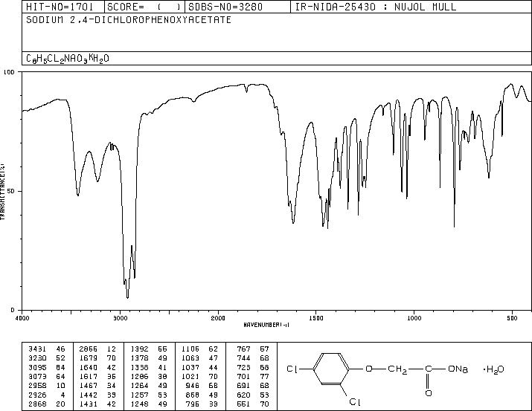Click the IR-NIDA-25430 NUJOL MULL label

click(x=376, y=7)
